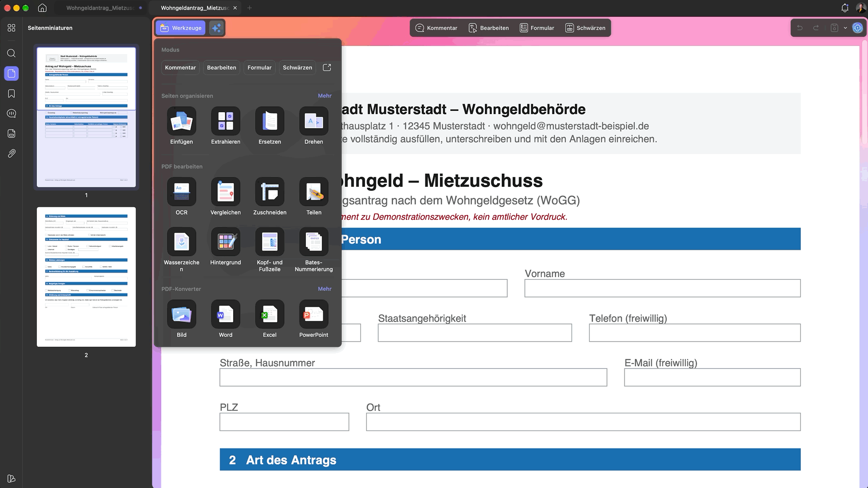Open the Hintergrund background tool
868x488 pixels.
click(x=225, y=246)
